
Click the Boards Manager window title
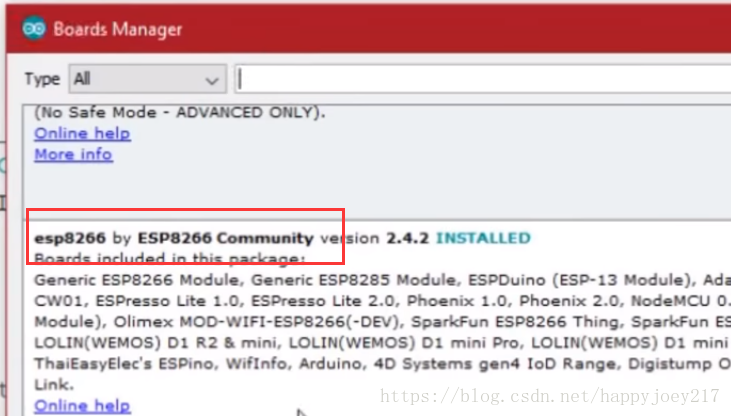(117, 29)
